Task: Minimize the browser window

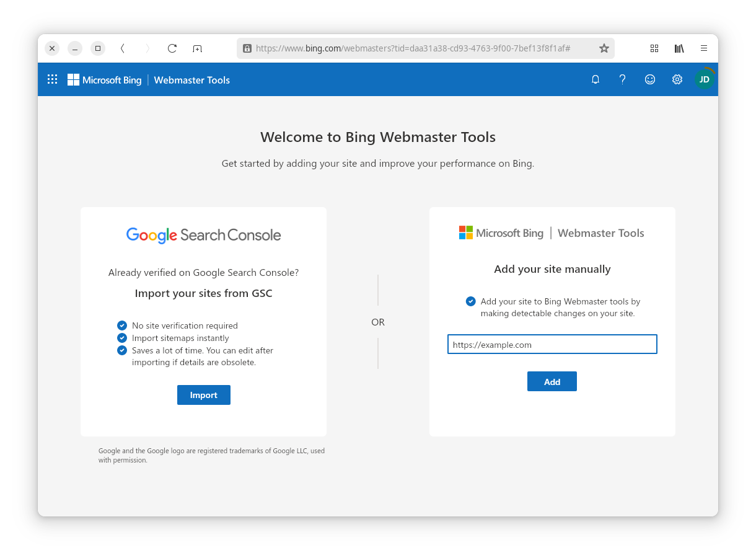Action: [x=75, y=48]
